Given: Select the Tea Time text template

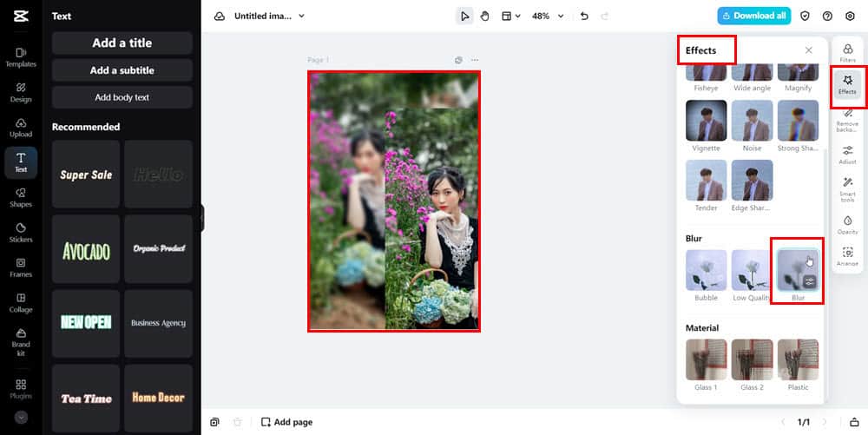Looking at the screenshot, I should click(86, 398).
